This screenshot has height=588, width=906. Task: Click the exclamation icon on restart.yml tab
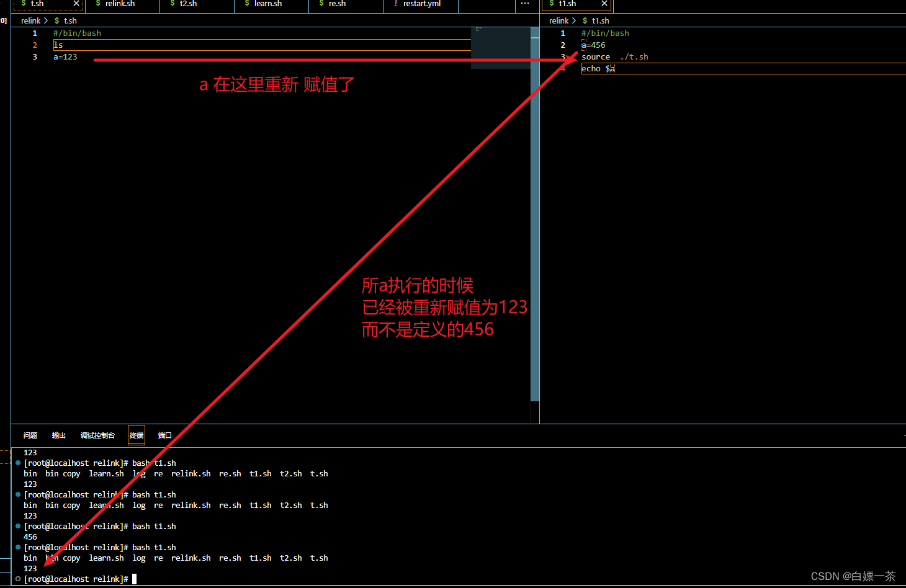click(396, 4)
